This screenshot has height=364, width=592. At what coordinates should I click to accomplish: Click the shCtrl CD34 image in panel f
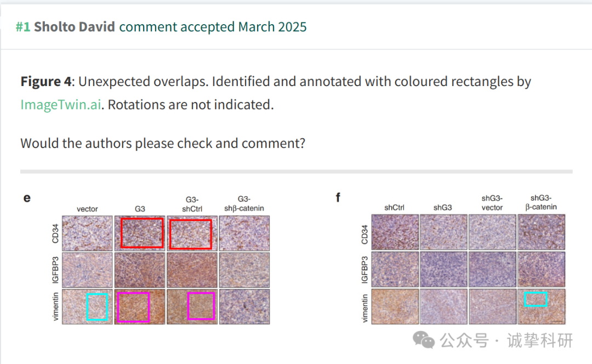coord(395,232)
